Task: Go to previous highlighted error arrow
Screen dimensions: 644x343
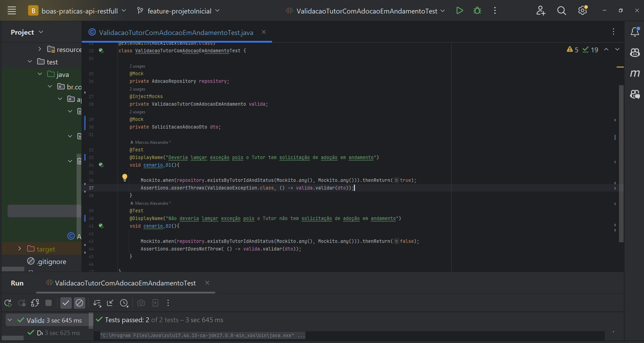Action: point(606,50)
